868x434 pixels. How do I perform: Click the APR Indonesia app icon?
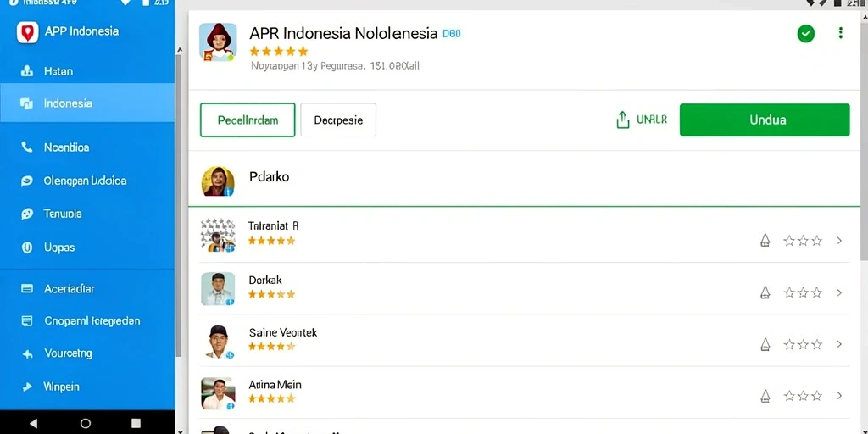click(218, 42)
